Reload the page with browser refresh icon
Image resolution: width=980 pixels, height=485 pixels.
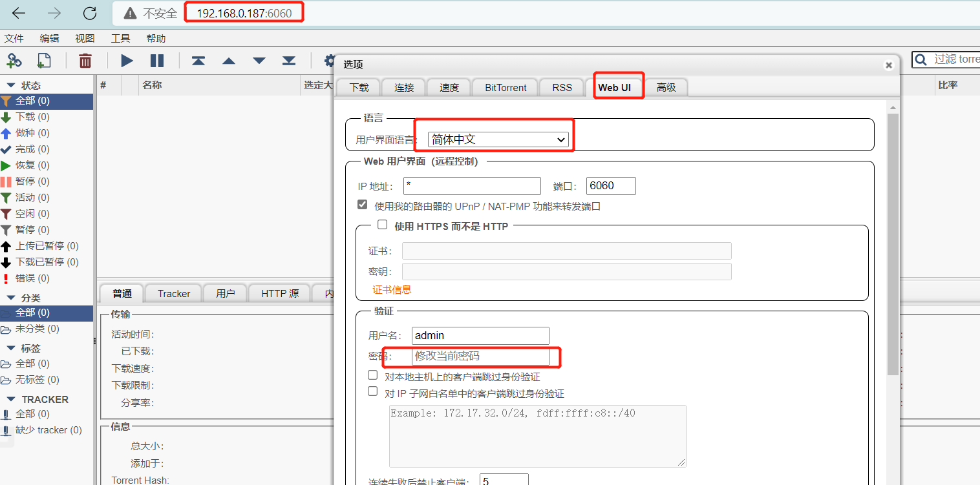coord(90,13)
